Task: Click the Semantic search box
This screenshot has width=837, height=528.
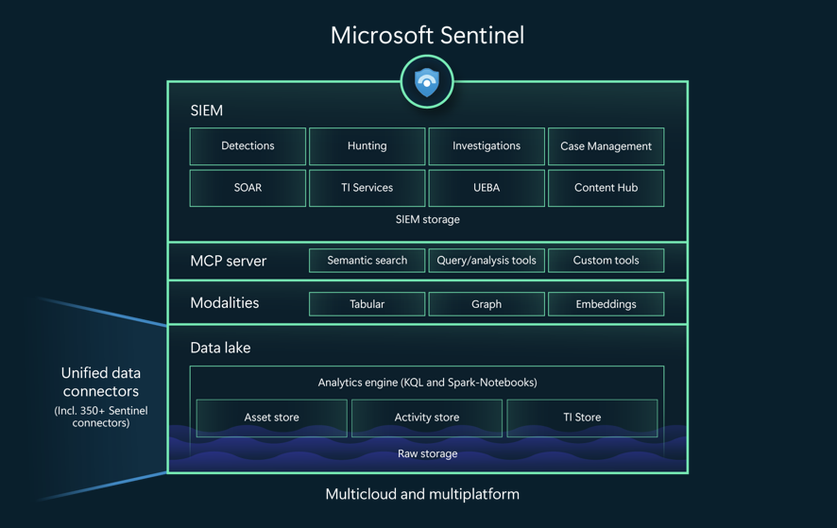Action: coord(367,261)
